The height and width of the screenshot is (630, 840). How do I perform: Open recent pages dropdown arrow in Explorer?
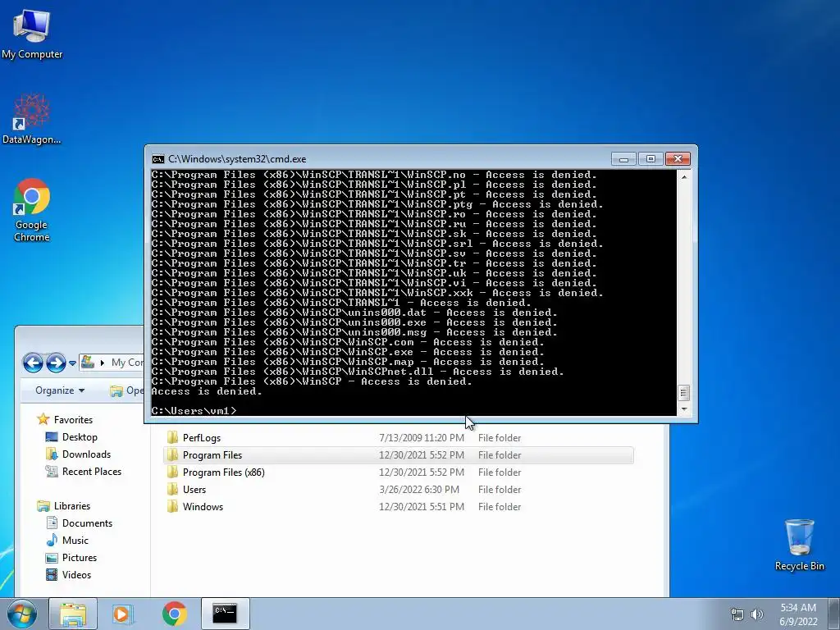72,363
